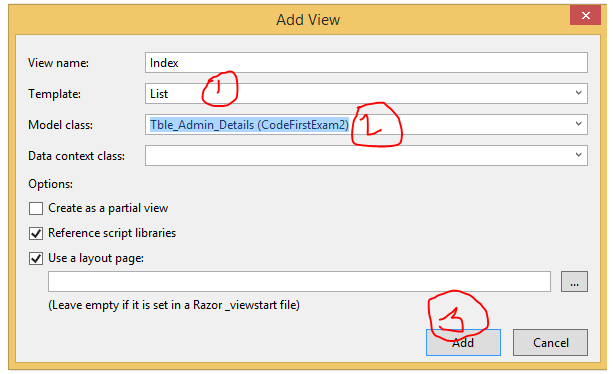Viewport: 613px width, 374px height.
Task: Open the Template dropdown arrow
Action: [x=579, y=93]
